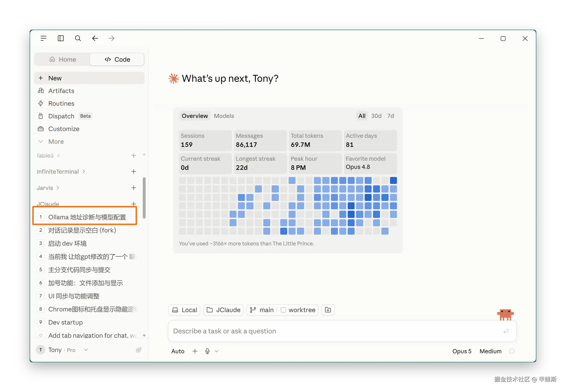Viewport: 566px width, 392px height.
Task: Open Dispatch Beta in the sidebar
Action: (x=89, y=116)
